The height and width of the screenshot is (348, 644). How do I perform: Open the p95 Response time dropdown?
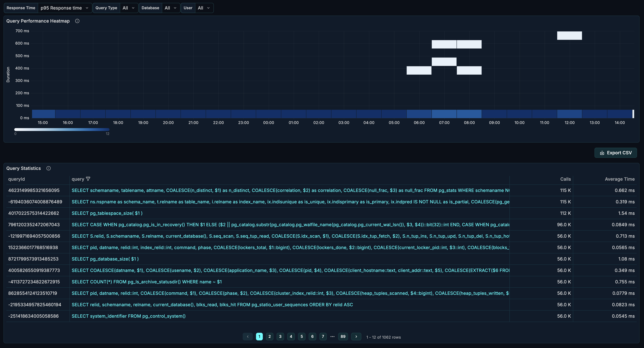click(x=64, y=8)
